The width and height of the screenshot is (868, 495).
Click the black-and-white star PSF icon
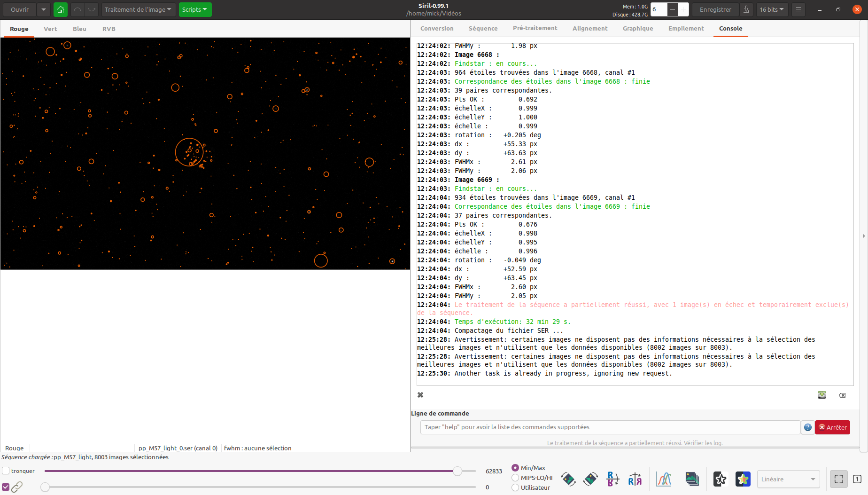(720, 479)
